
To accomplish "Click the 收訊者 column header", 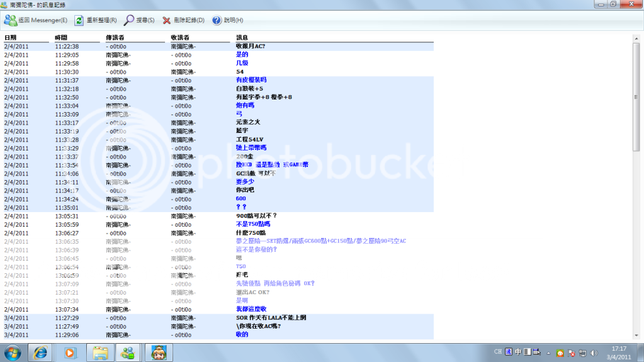I will tap(181, 38).
